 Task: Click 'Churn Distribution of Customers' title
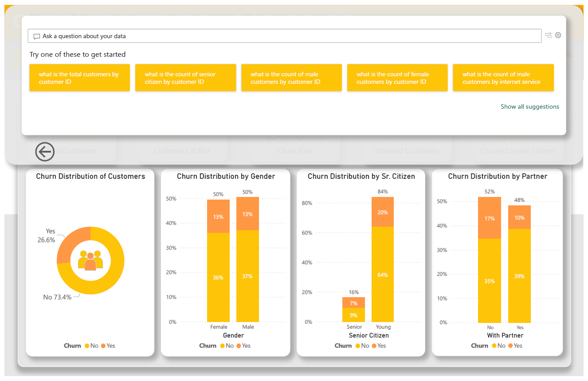(x=90, y=176)
